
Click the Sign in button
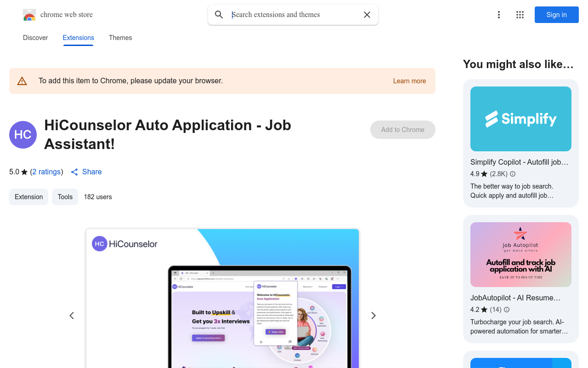pyautogui.click(x=557, y=15)
